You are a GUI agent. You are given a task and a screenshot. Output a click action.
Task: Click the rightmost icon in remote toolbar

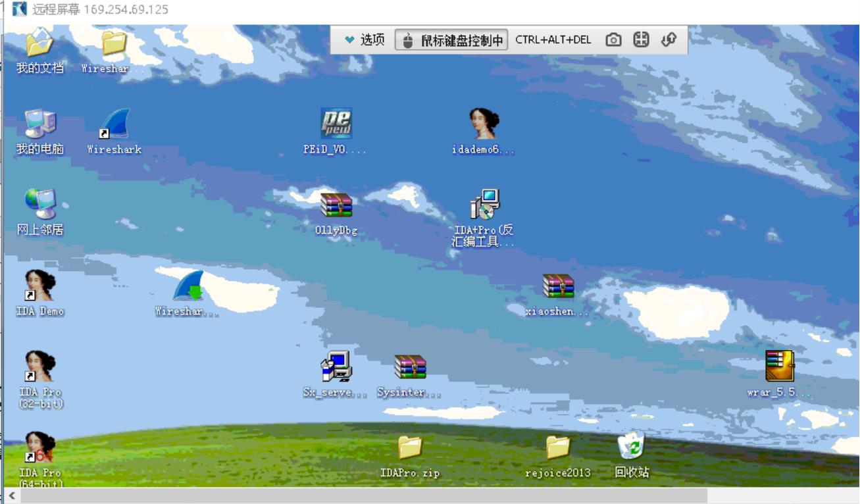tap(669, 40)
